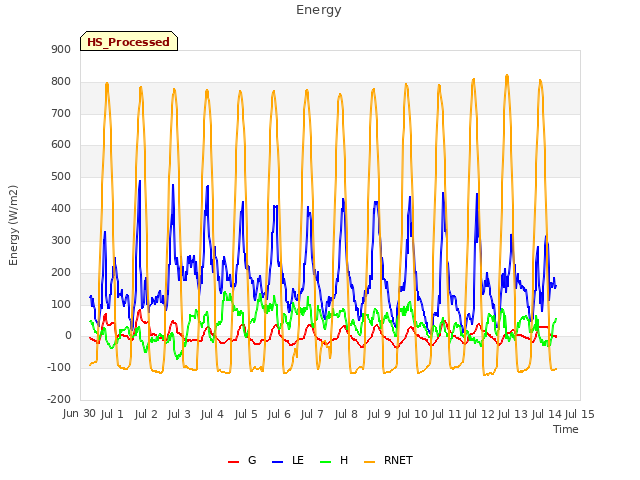Click the Jul 8 x-axis tick label
640x480 pixels.
click(x=346, y=414)
